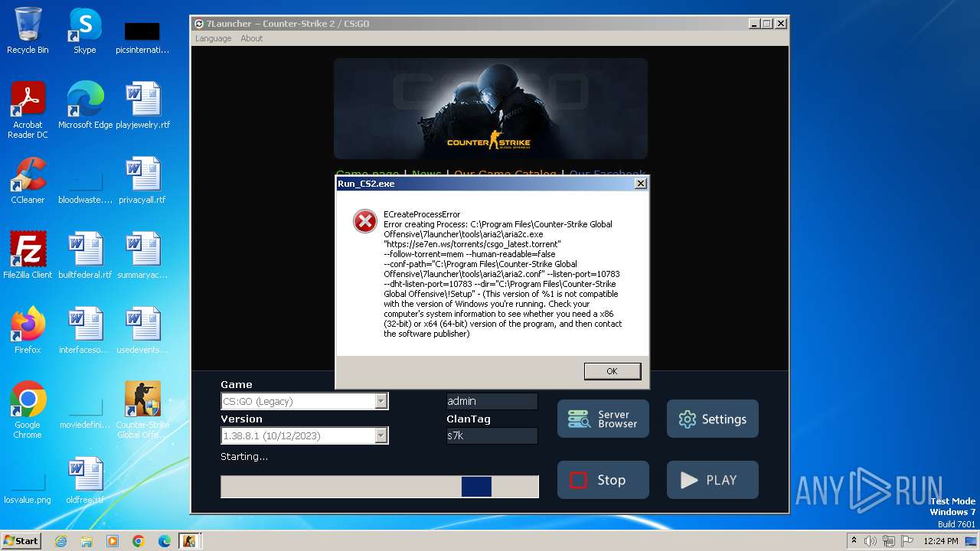Show hidden system tray icons
The width and height of the screenshot is (980, 551).
coord(854,541)
